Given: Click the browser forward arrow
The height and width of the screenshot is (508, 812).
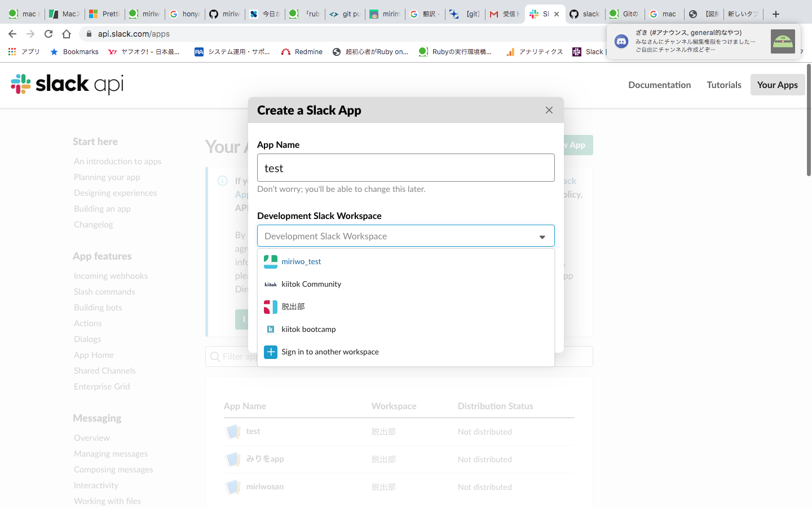Looking at the screenshot, I should click(x=30, y=34).
